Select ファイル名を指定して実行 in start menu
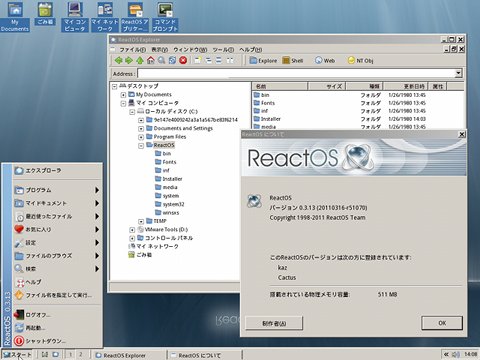480x360 pixels. 57,295
